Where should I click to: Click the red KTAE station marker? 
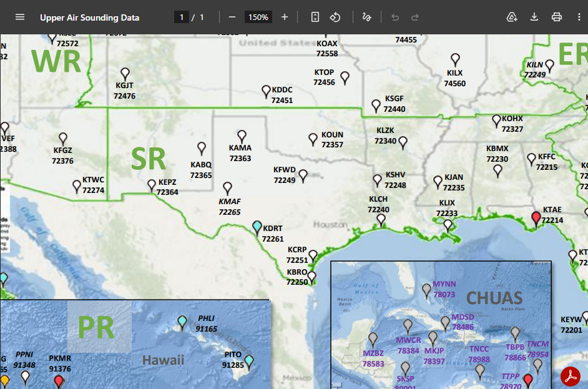pyautogui.click(x=536, y=218)
